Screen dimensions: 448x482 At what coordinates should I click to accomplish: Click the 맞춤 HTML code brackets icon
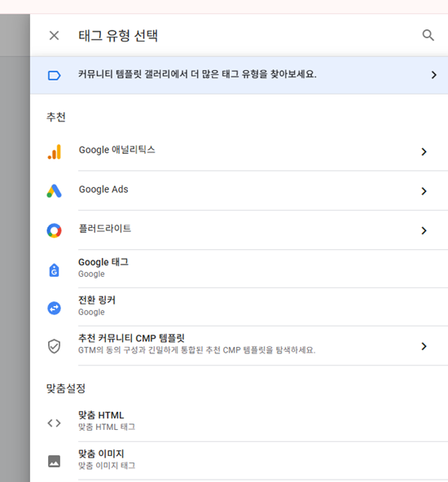[x=54, y=423]
